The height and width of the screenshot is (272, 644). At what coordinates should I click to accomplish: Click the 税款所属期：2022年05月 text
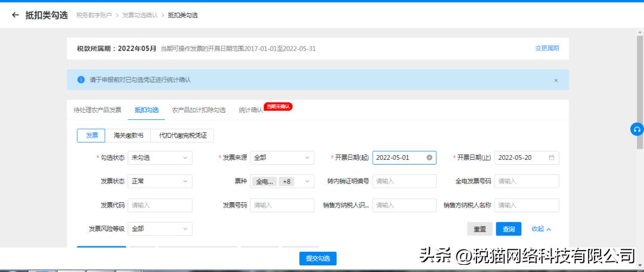tap(117, 48)
